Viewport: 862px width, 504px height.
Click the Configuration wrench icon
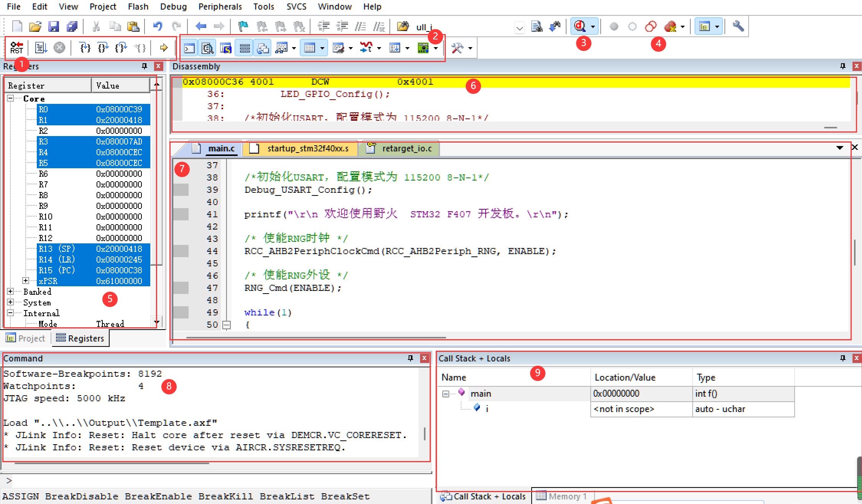[x=738, y=26]
